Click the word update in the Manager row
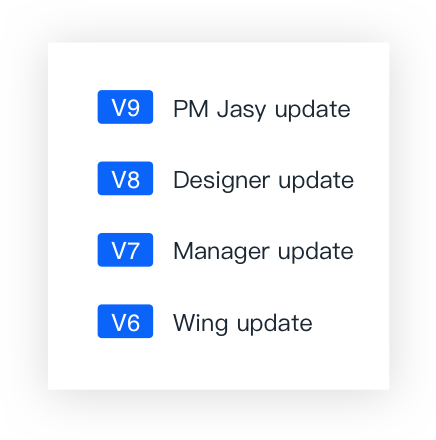 (316, 252)
